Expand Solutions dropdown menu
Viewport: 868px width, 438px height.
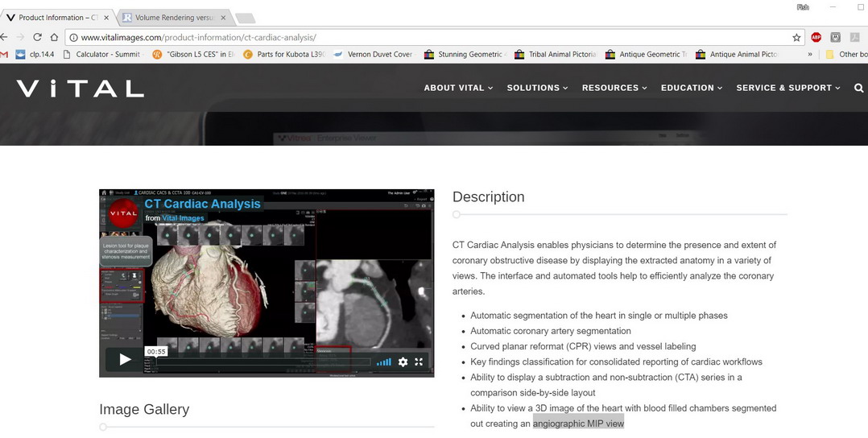[x=537, y=88]
